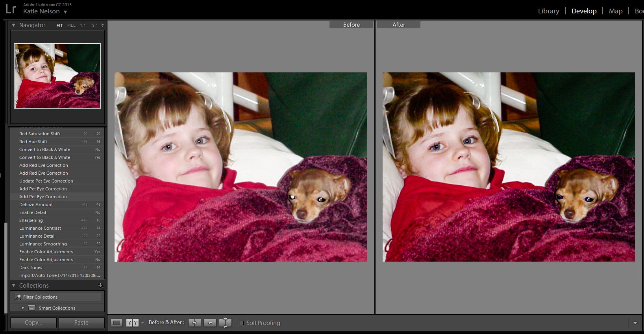Select the Dark Tones history step
Image resolution: width=644 pixels, height=334 pixels.
coord(57,268)
